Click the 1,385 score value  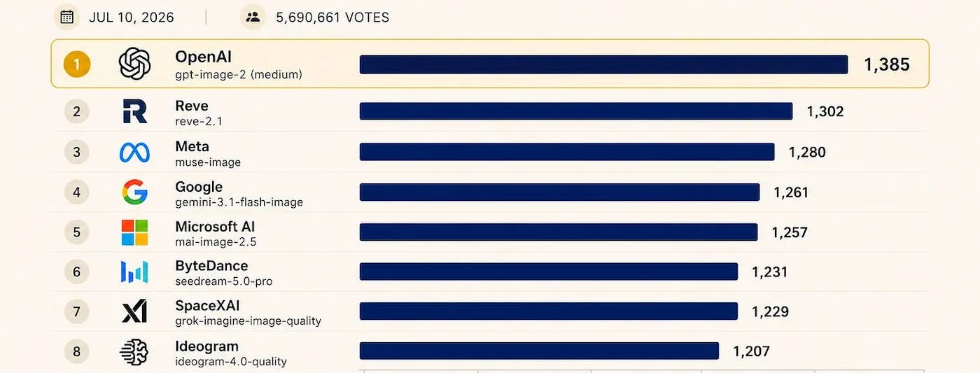(x=887, y=65)
